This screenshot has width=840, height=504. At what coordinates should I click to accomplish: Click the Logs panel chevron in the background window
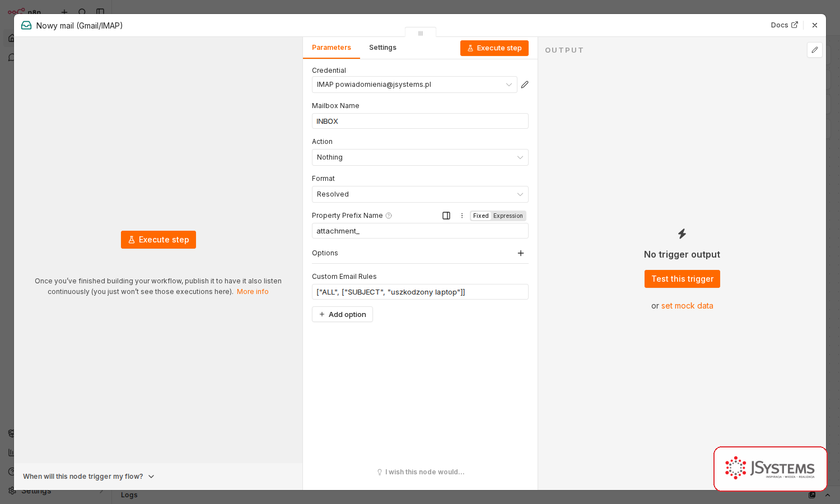tap(828, 495)
